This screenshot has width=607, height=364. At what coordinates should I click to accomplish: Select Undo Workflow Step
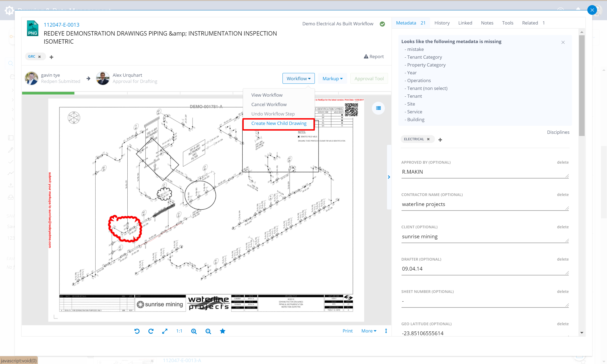[273, 114]
